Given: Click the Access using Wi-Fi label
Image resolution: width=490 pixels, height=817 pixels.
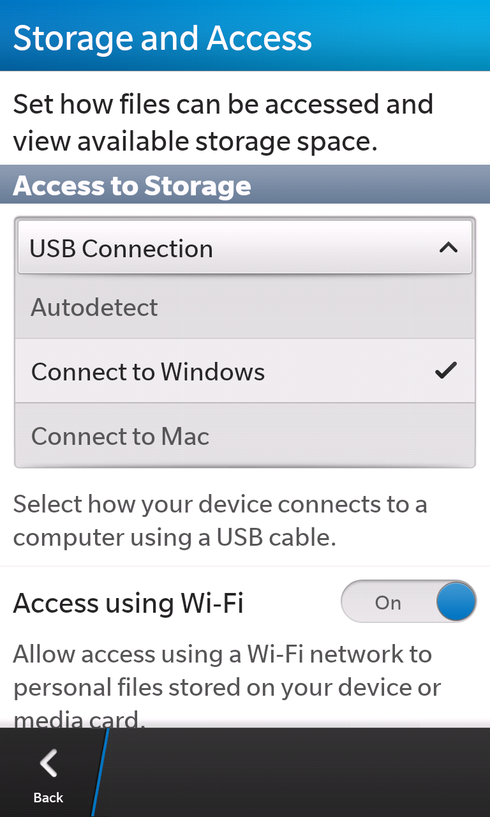Looking at the screenshot, I should (x=128, y=603).
